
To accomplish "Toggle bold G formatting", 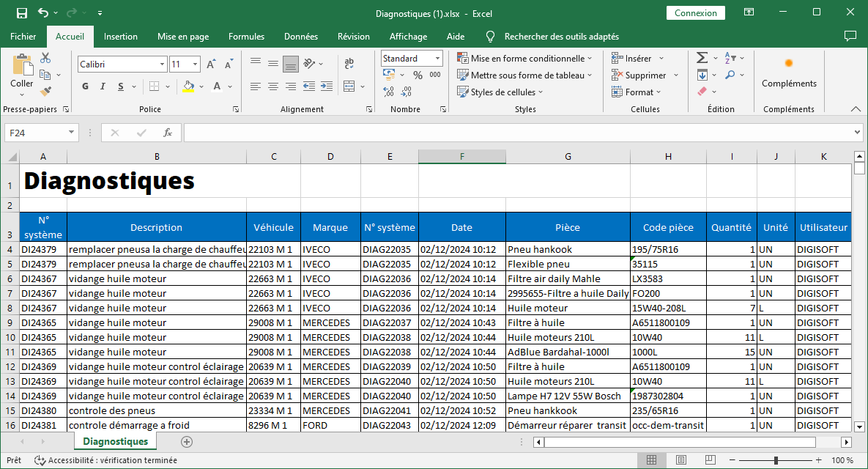I will pyautogui.click(x=85, y=86).
